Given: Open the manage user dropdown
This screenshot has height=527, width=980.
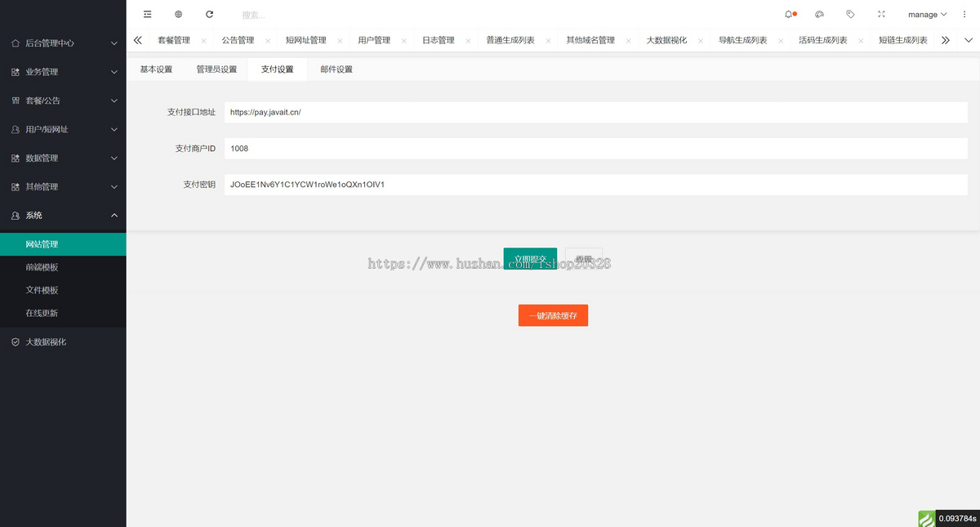Looking at the screenshot, I should (x=927, y=15).
